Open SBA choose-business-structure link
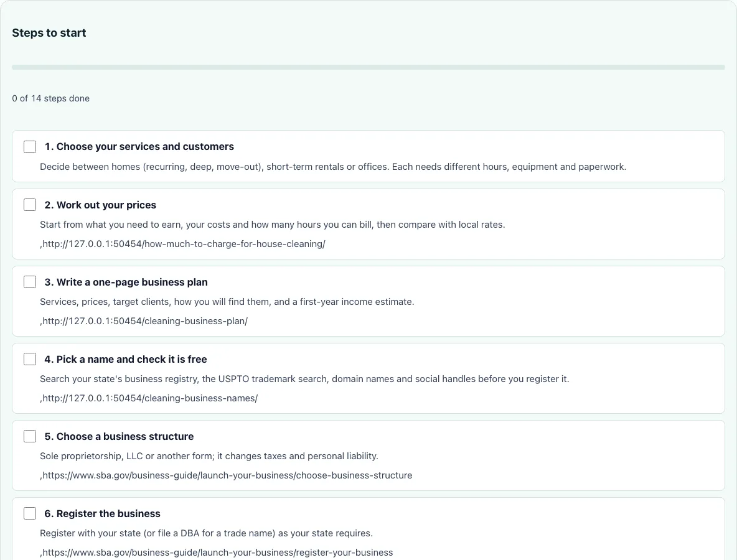737x560 pixels. [x=227, y=475]
